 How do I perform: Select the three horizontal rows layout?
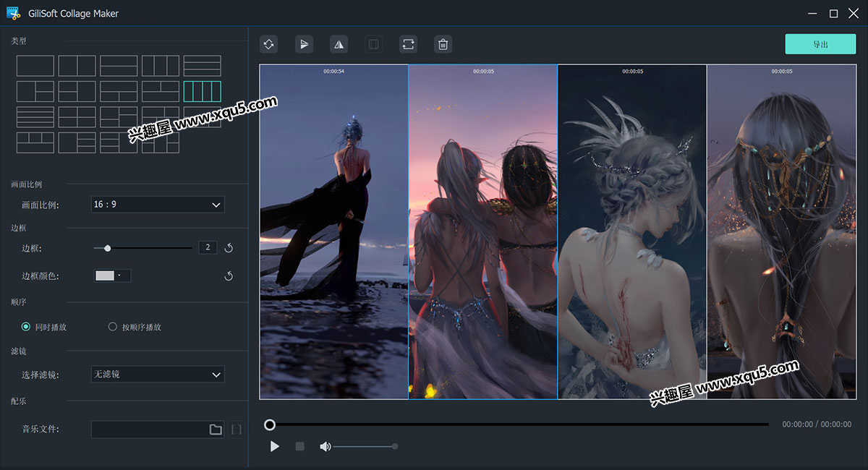tap(202, 66)
